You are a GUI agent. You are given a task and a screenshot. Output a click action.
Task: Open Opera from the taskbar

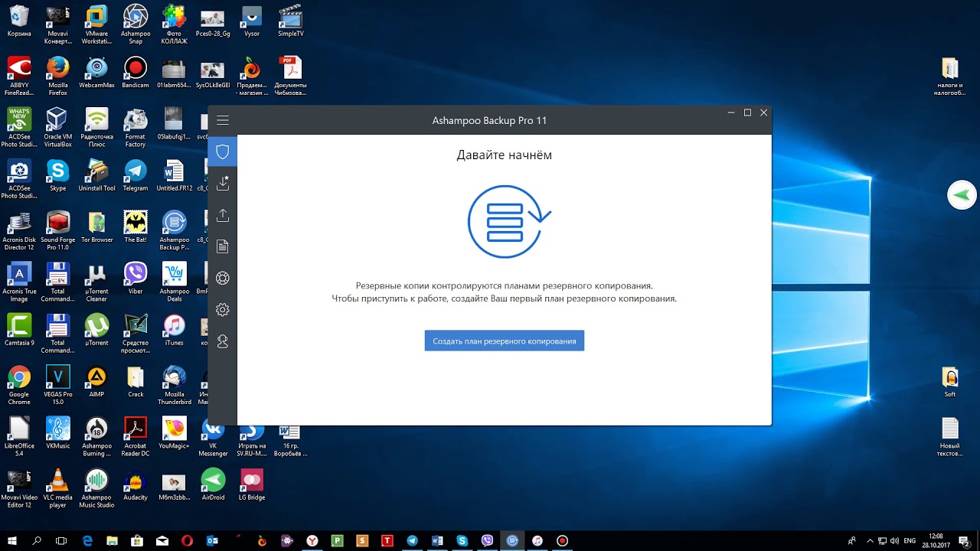(188, 540)
